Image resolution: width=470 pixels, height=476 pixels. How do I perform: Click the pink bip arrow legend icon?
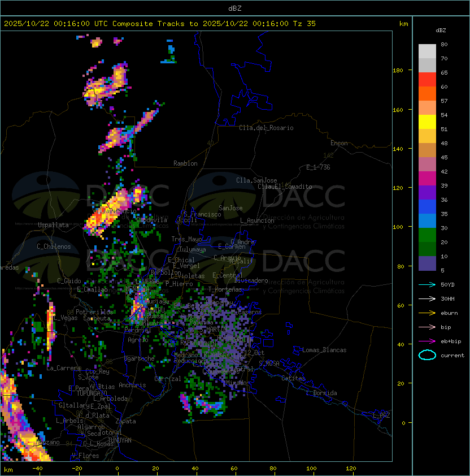427,327
